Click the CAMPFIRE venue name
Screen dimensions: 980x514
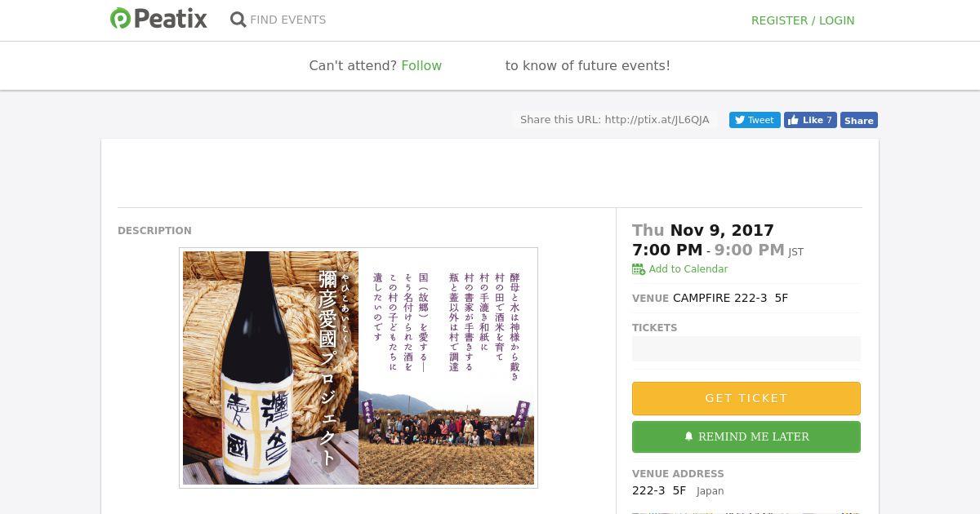729,298
